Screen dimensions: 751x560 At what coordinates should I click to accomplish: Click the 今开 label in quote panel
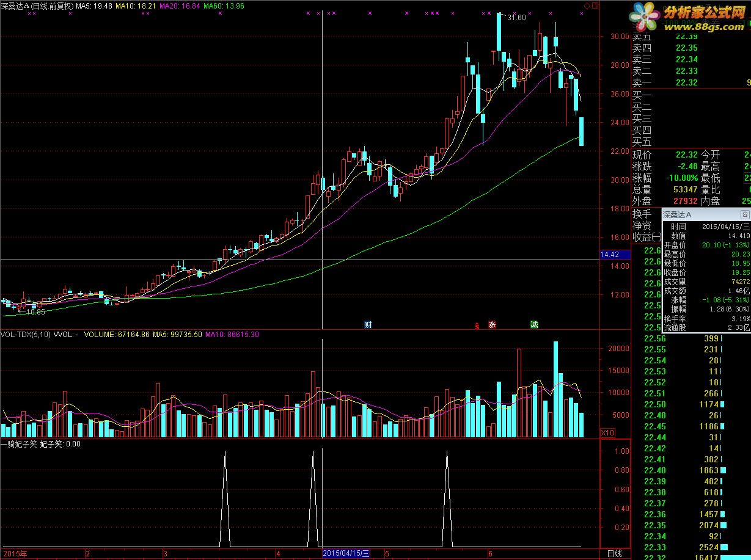click(x=710, y=155)
